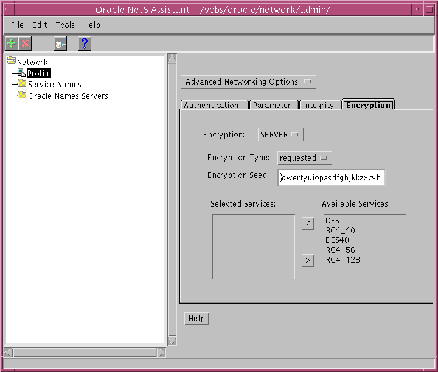Screen dimensions: 438x372
Task: Open the Advanced Networking Options dropdown
Action: click(x=248, y=82)
